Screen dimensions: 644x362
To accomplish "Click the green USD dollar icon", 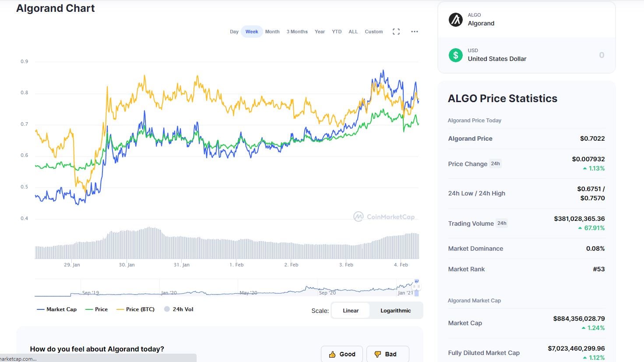I will [456, 55].
